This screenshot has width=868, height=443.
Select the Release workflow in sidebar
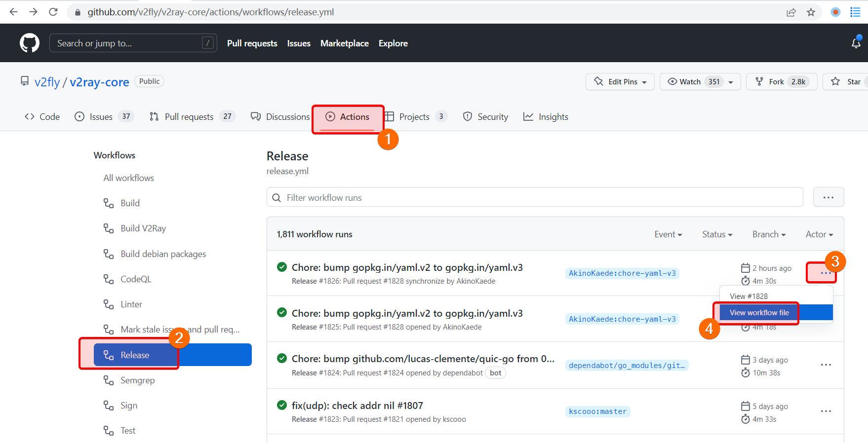(x=135, y=355)
